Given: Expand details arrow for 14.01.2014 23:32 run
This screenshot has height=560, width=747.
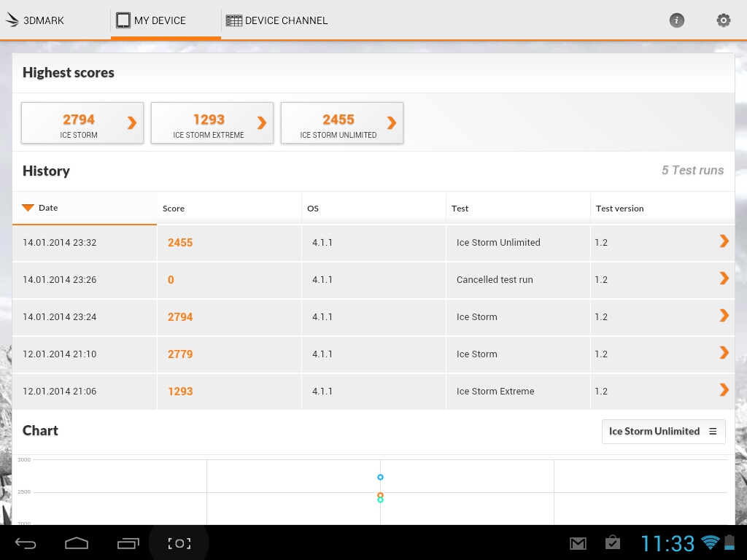Looking at the screenshot, I should [724, 241].
